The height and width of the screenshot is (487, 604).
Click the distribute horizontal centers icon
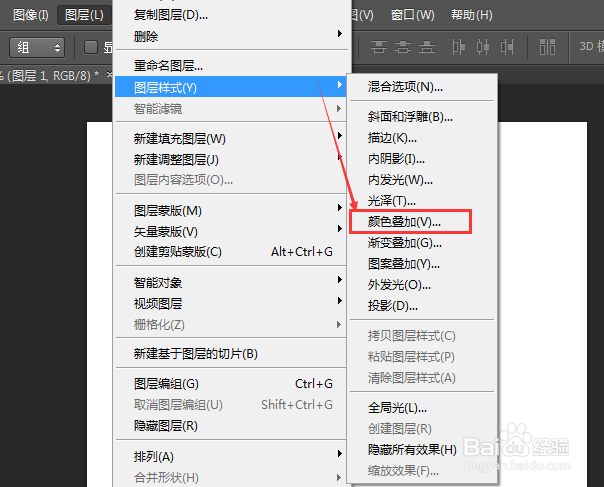[483, 47]
